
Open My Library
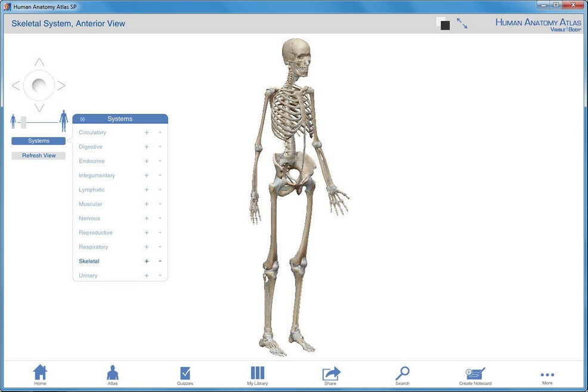[257, 375]
